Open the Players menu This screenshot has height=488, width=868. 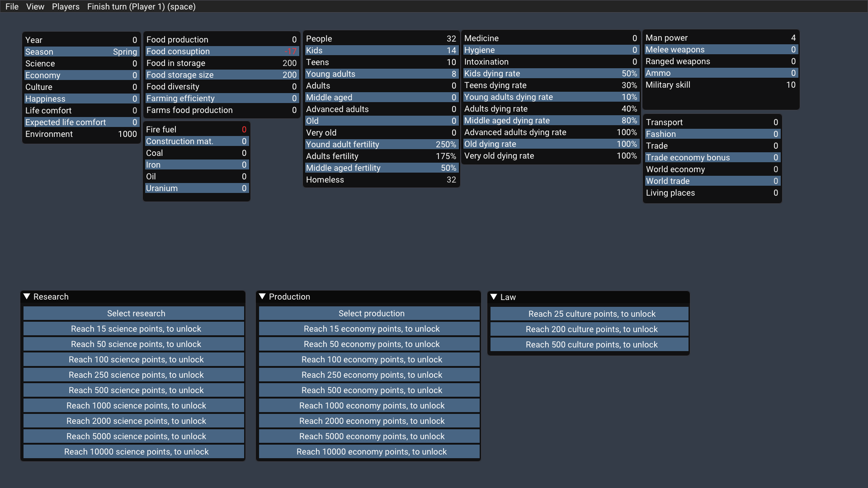(x=66, y=6)
